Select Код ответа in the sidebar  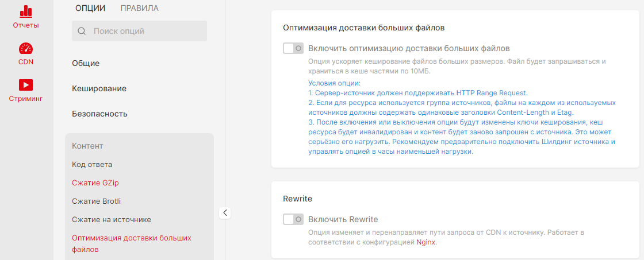point(92,164)
